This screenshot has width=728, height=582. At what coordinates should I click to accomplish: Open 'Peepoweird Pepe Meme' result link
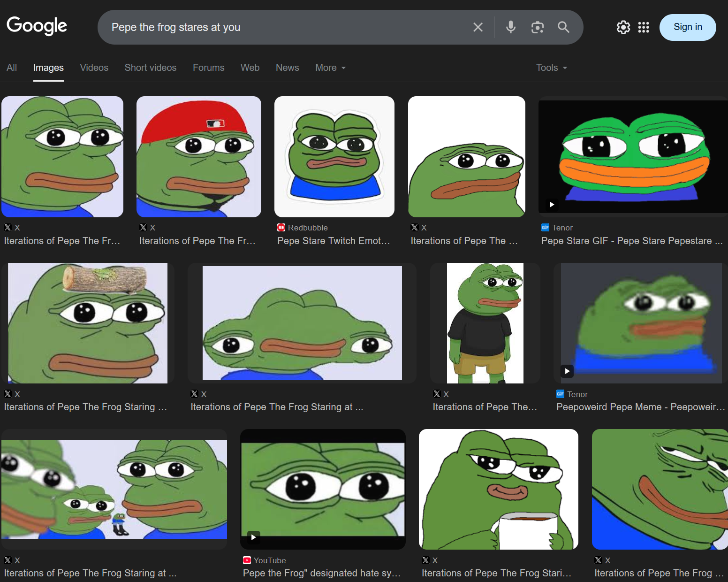click(641, 407)
